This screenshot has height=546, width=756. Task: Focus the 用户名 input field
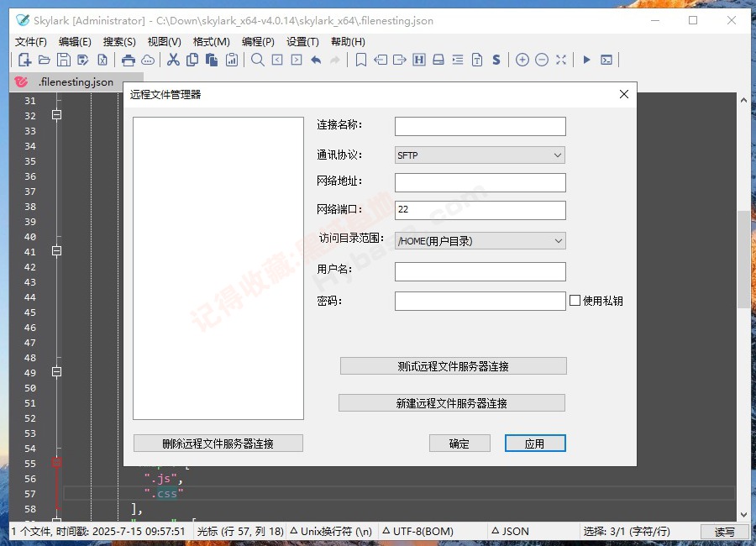click(480, 271)
